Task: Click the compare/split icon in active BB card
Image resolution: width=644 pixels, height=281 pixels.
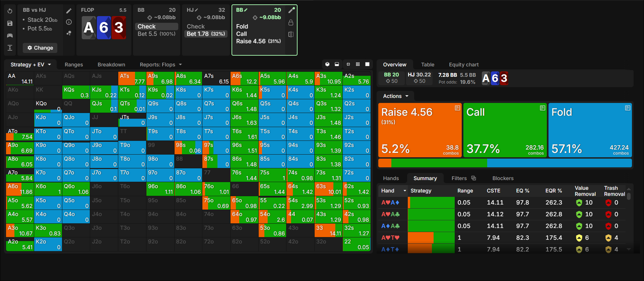Action: point(291,34)
